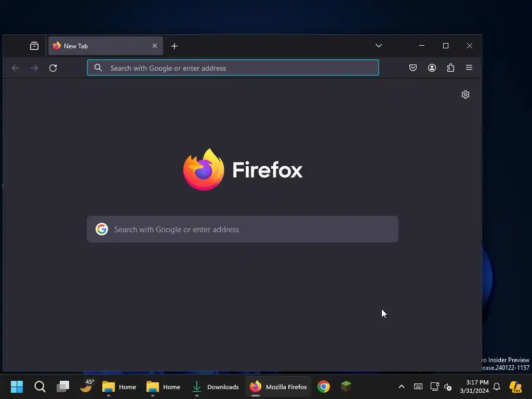Focus the new tab page search box

pyautogui.click(x=243, y=229)
